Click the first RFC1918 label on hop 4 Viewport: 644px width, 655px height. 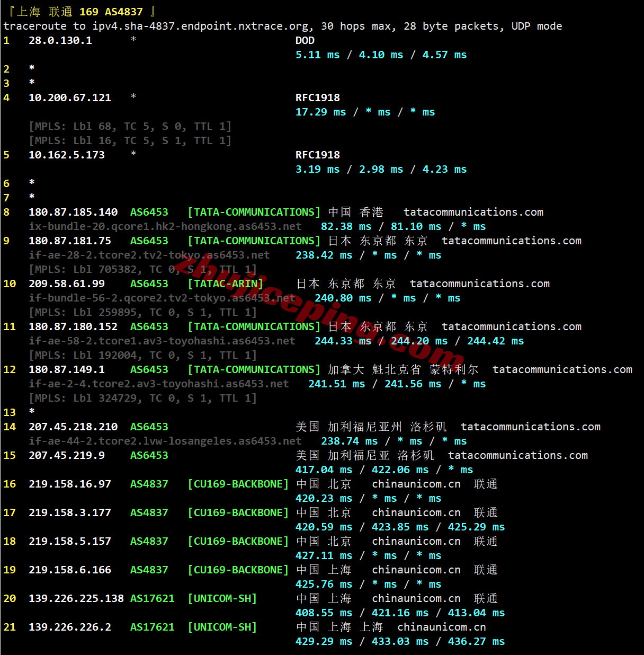click(x=318, y=98)
